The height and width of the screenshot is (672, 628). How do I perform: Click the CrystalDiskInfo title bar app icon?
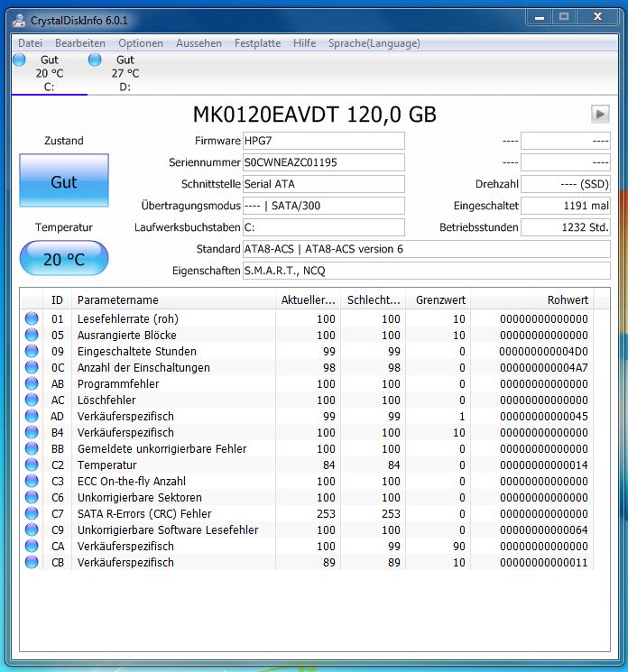click(x=19, y=20)
